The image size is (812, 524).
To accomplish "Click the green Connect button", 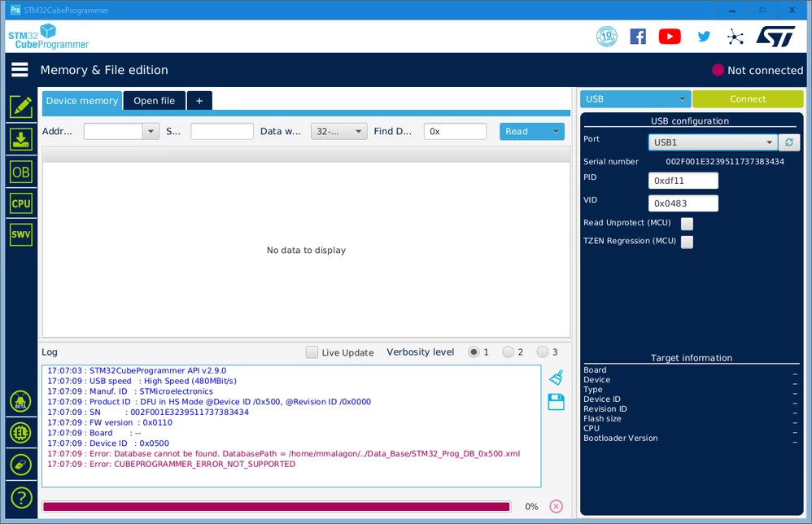I will point(748,99).
